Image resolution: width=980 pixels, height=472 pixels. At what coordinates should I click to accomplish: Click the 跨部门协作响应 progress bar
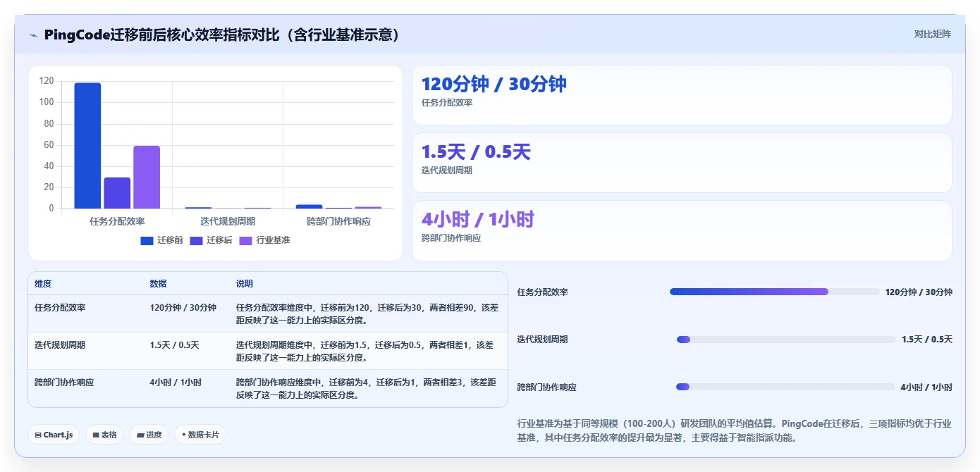pyautogui.click(x=785, y=387)
